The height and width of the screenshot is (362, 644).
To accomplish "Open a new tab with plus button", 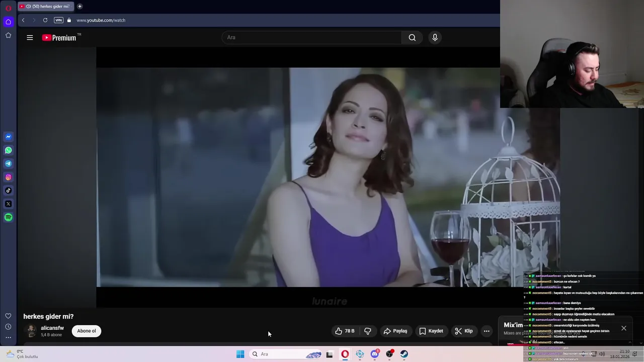I will point(79,7).
